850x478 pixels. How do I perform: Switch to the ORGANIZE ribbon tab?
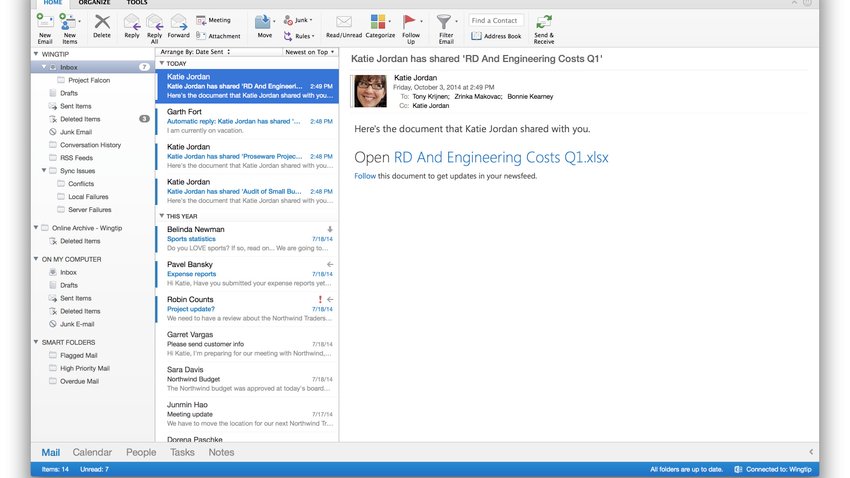94,3
